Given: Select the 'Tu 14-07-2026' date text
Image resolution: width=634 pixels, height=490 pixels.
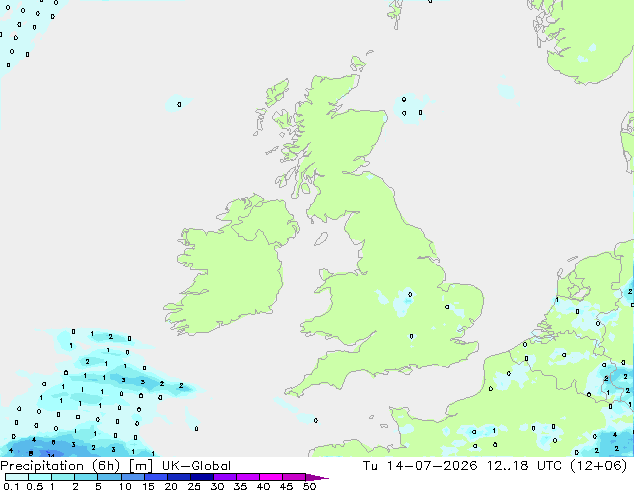Looking at the screenshot, I should 420,466.
